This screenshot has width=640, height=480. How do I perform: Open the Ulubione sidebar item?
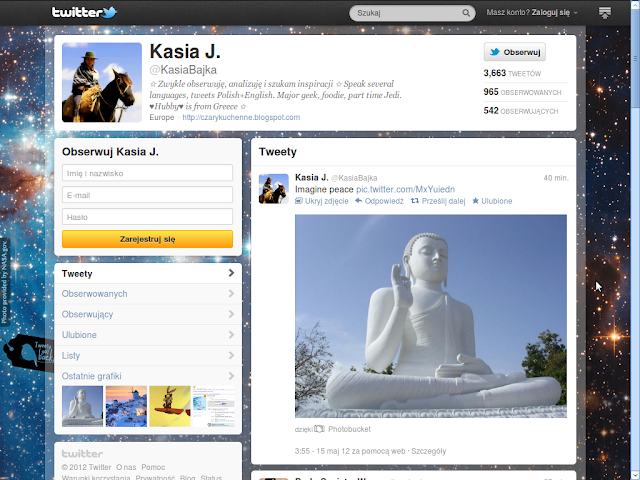pos(148,335)
